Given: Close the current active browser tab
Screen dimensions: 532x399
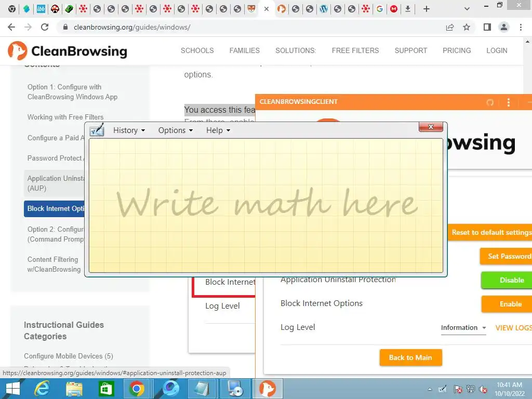Looking at the screenshot, I should click(x=267, y=9).
